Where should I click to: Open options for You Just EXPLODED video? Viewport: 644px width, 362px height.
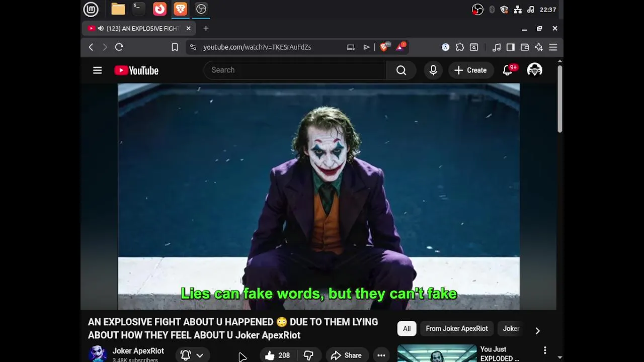pos(545,350)
